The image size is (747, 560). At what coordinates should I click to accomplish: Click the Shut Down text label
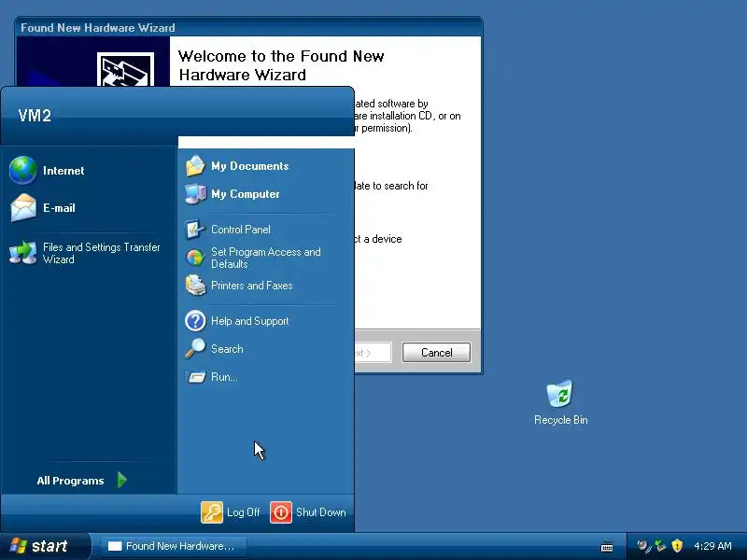(321, 512)
